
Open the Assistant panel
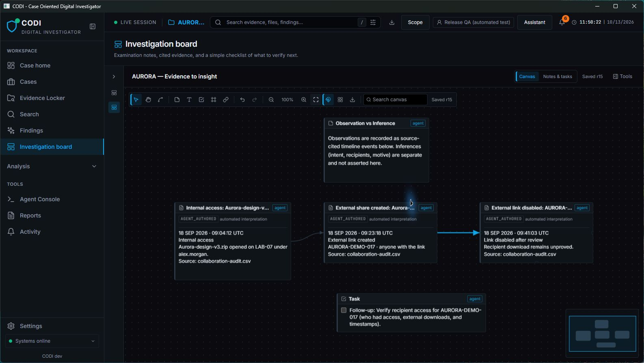pos(534,22)
